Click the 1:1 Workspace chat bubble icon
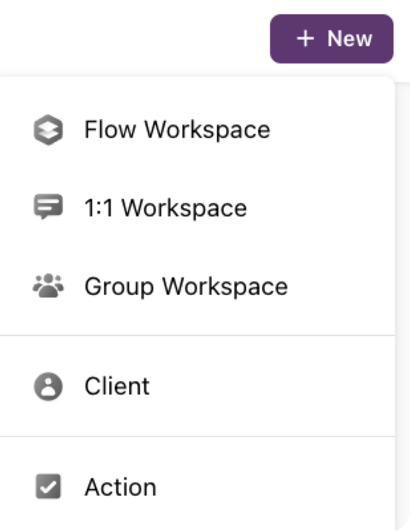410x532 pixels. pos(48,207)
